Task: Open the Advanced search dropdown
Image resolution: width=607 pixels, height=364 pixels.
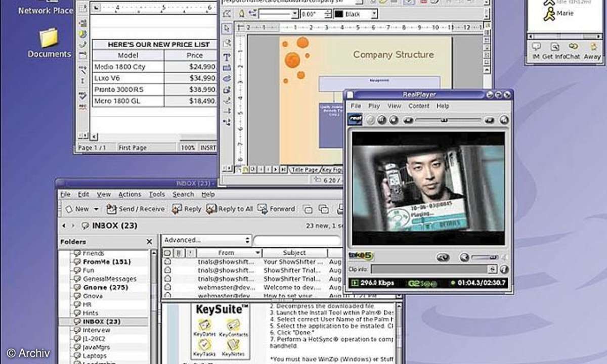Action: [x=207, y=240]
